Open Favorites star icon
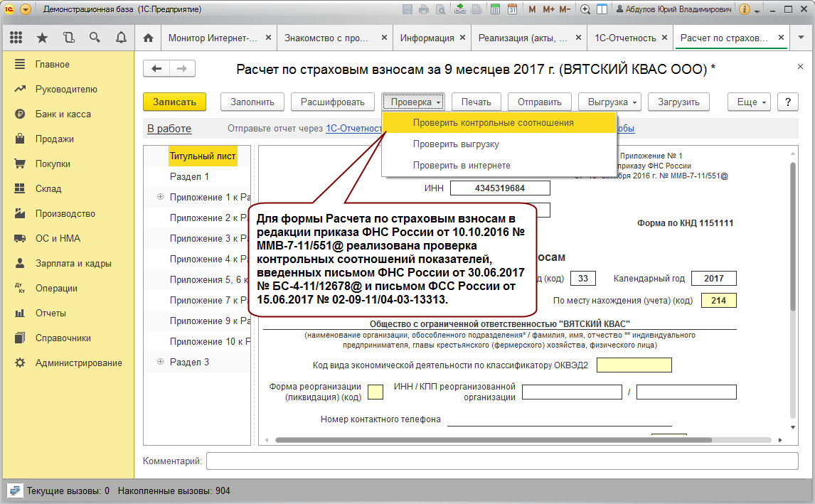The height and width of the screenshot is (504, 815). pyautogui.click(x=42, y=38)
